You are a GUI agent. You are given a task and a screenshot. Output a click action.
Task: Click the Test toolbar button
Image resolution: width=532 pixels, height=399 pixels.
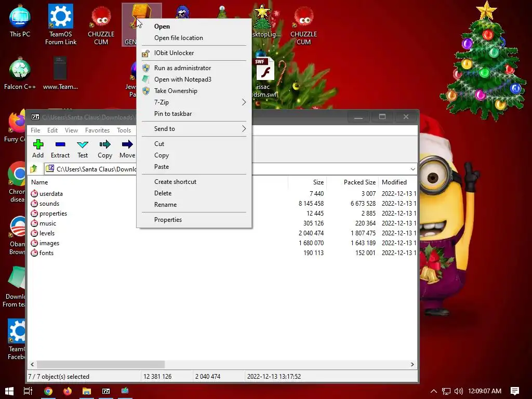click(83, 149)
